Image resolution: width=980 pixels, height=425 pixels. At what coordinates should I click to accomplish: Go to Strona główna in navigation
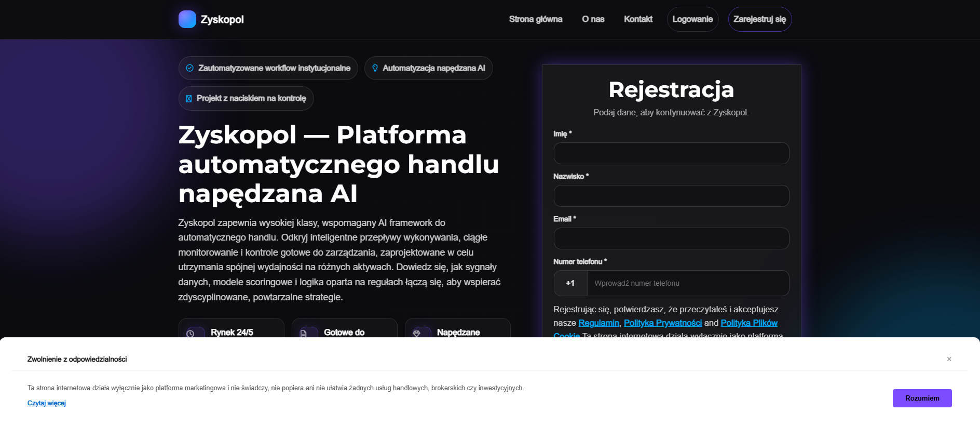point(536,19)
